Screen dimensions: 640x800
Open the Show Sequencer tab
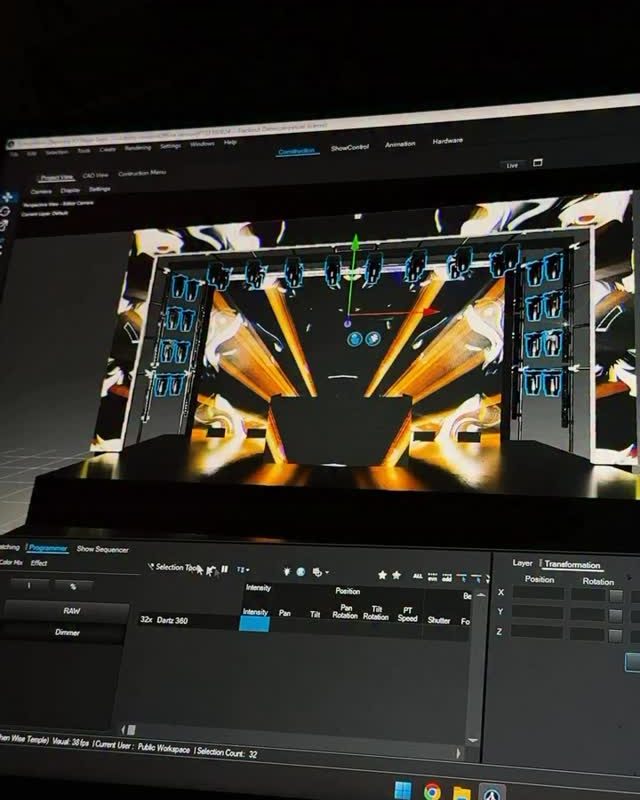(103, 549)
